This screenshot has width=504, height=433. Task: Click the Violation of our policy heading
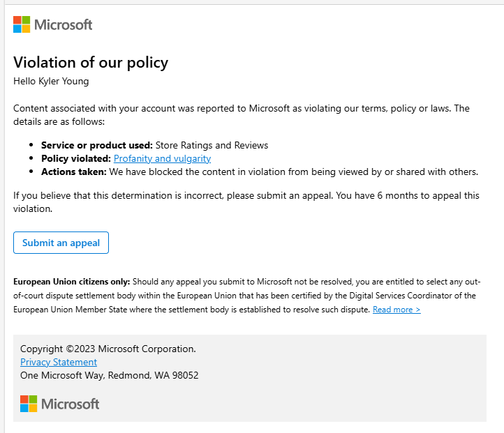[91, 62]
